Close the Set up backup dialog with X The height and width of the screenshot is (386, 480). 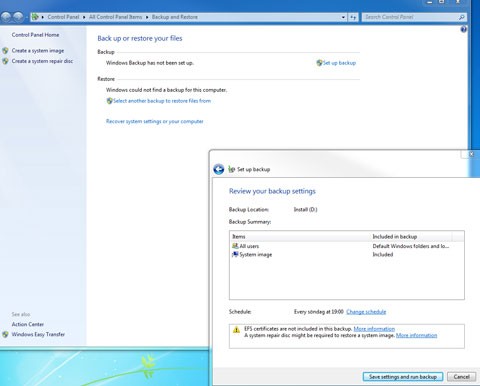(x=471, y=154)
